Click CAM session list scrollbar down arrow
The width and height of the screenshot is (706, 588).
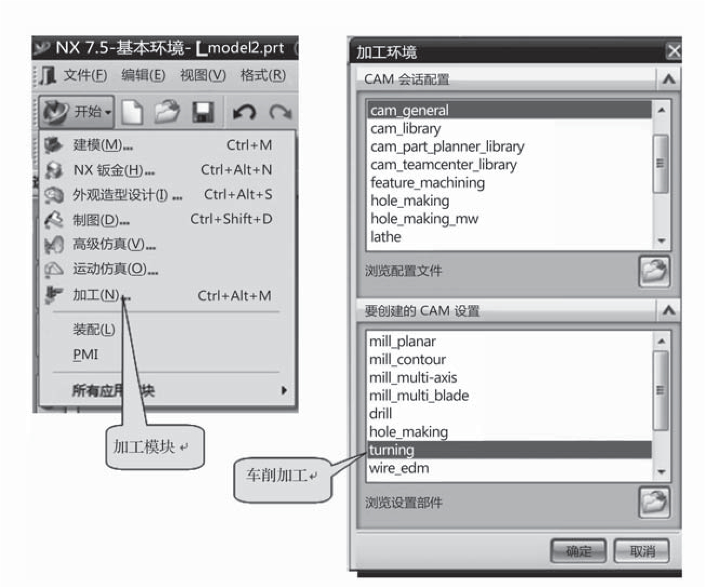(661, 241)
